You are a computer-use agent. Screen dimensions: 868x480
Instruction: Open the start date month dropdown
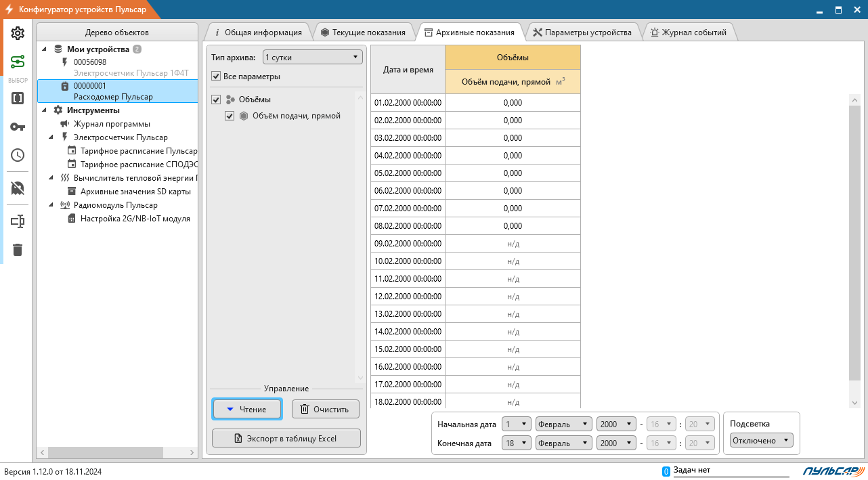(x=564, y=424)
